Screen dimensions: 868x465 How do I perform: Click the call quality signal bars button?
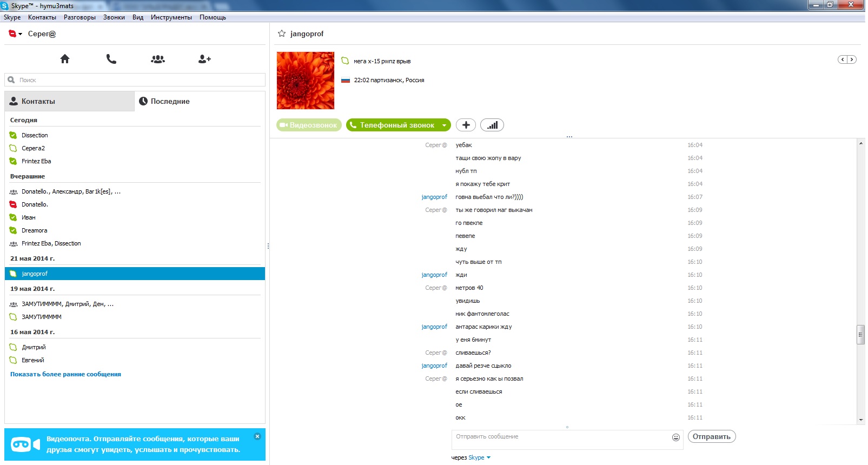click(x=492, y=125)
